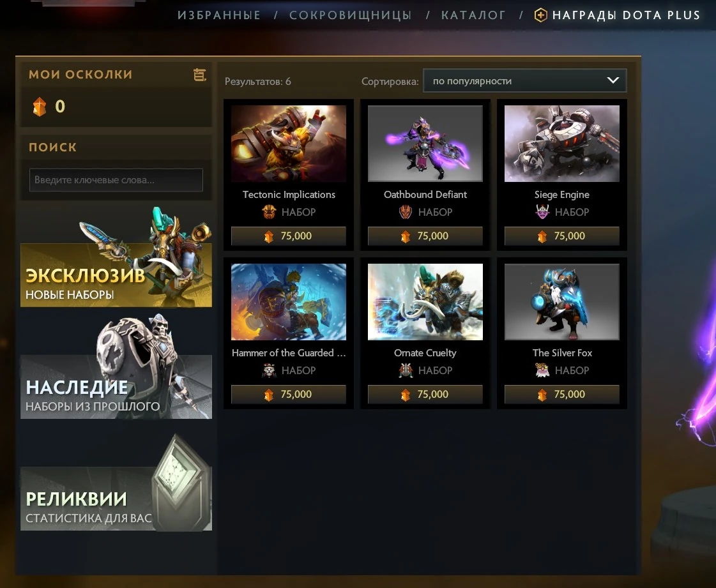Image resolution: width=716 pixels, height=588 pixels.
Task: Open the Каталог tab
Action: pyautogui.click(x=473, y=15)
